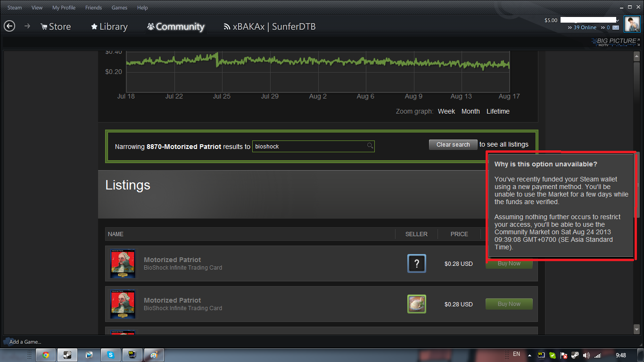The height and width of the screenshot is (362, 644).
Task: Buy the listing from the green-framed seller
Action: 509,304
